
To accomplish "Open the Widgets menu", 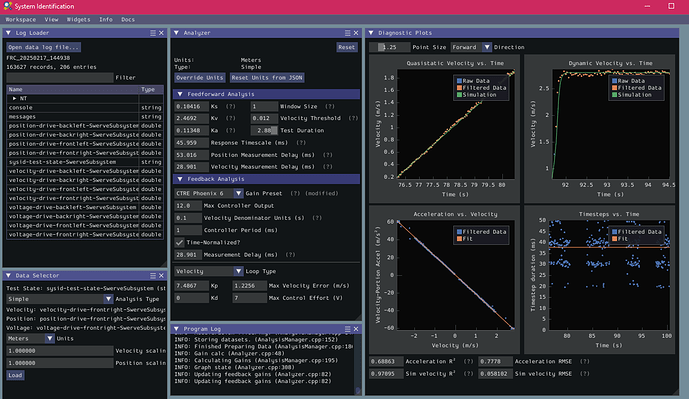I will point(78,19).
